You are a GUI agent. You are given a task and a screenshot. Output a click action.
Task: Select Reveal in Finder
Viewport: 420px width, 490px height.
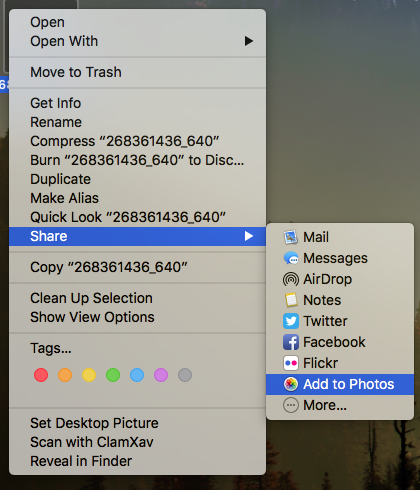(137, 461)
